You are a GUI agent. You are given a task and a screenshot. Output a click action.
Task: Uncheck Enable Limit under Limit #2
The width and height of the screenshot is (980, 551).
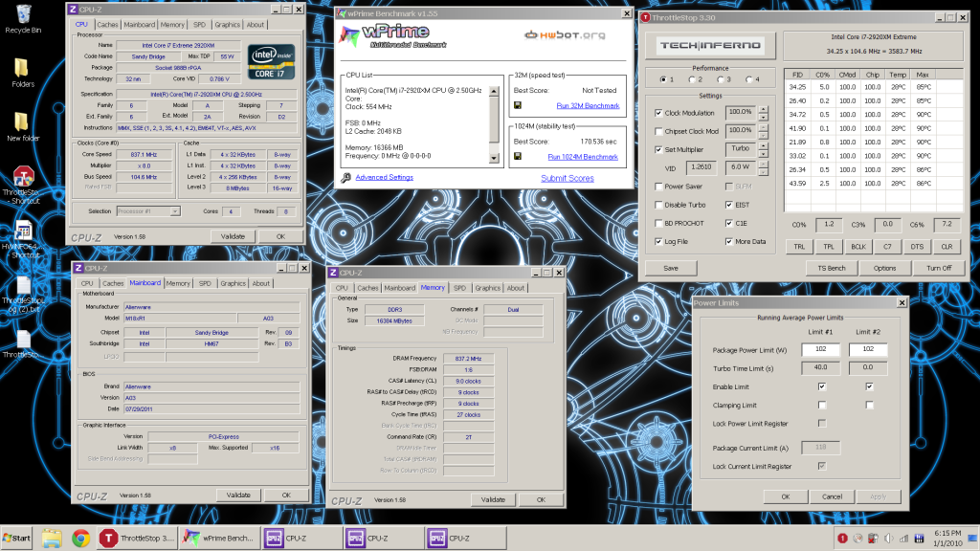click(x=869, y=386)
